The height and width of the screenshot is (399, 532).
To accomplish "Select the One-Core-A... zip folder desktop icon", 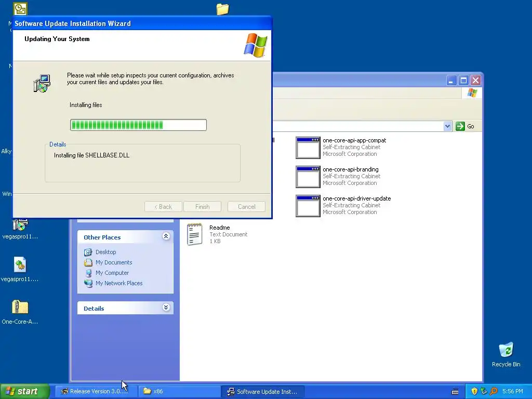I will click(x=20, y=307).
